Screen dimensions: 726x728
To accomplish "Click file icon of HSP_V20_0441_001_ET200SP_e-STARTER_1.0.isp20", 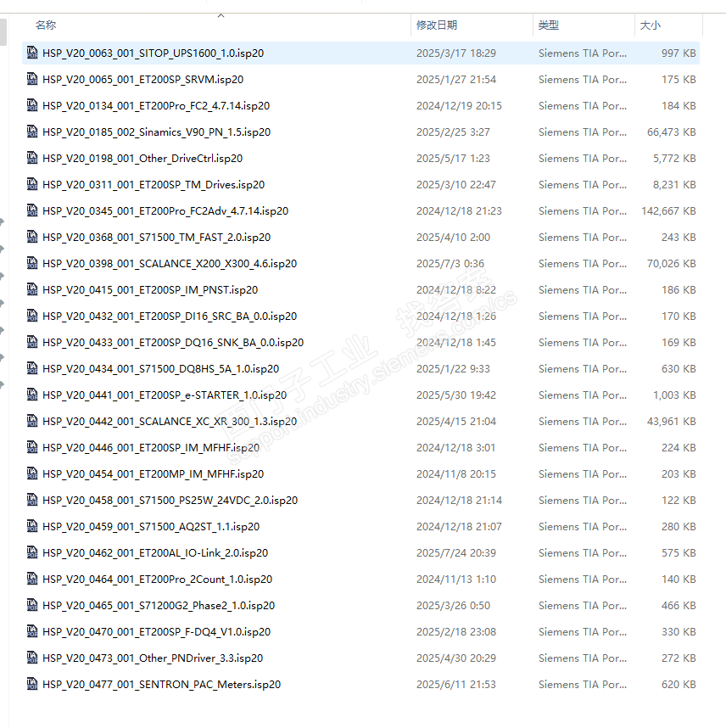I will (32, 395).
